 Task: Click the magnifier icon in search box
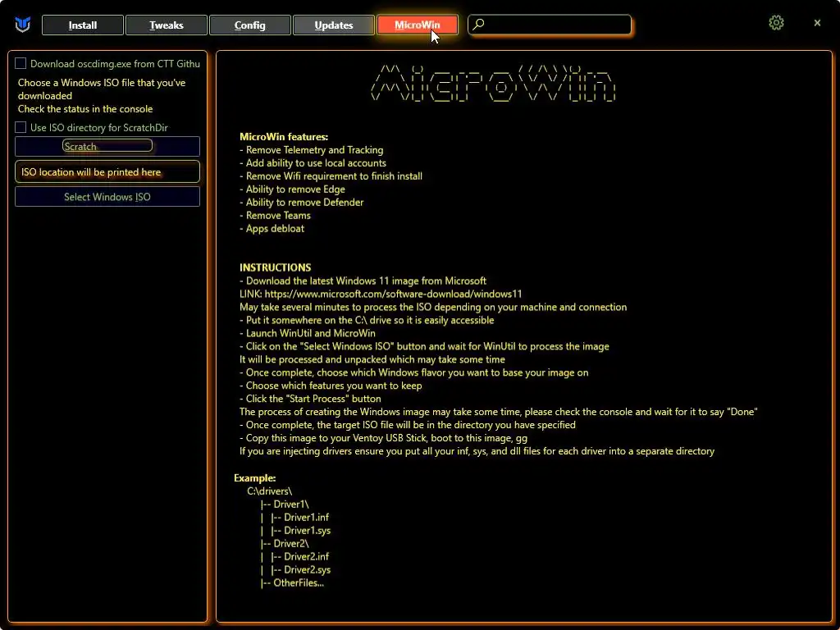[478, 24]
